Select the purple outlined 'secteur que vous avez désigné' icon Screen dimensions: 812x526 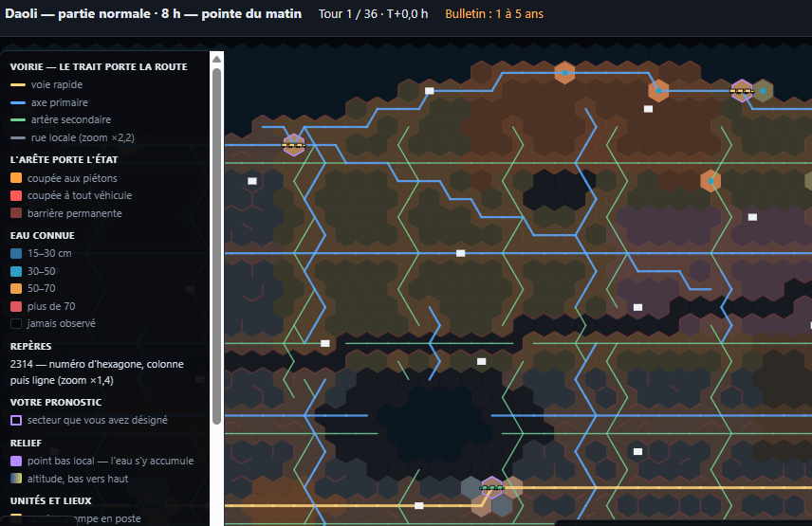(16, 421)
